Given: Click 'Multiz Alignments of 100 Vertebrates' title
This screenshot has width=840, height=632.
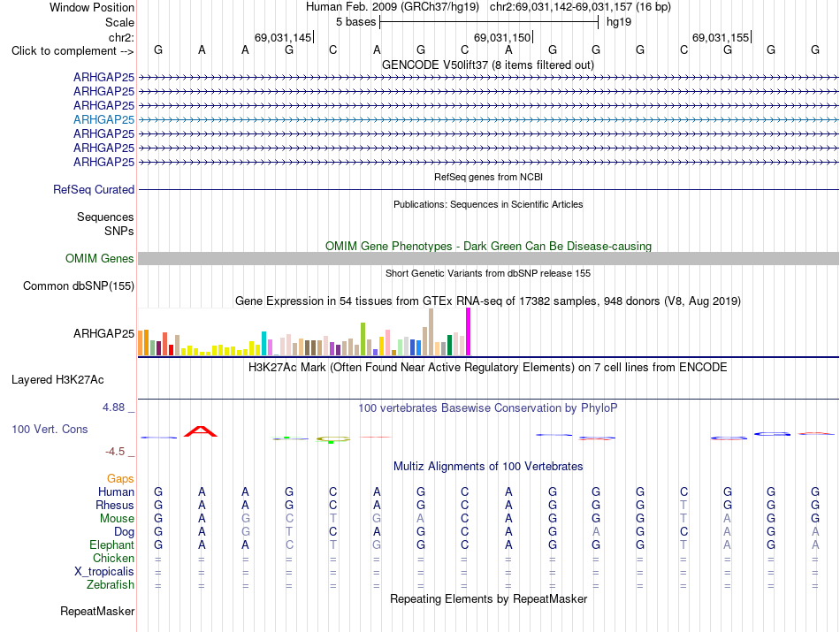Looking at the screenshot, I should click(x=488, y=467).
